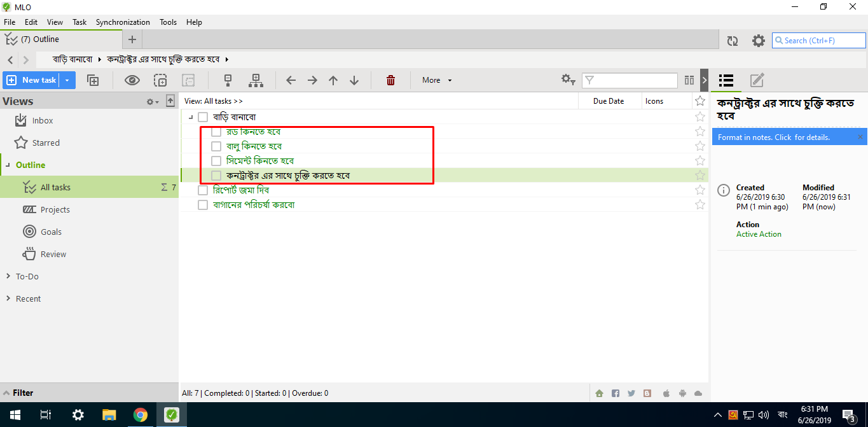Expand the To-Do views group

pyautogui.click(x=8, y=276)
